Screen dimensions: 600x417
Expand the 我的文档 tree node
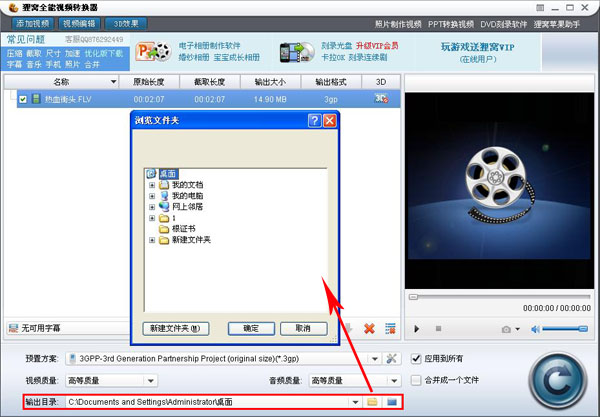[x=152, y=185]
